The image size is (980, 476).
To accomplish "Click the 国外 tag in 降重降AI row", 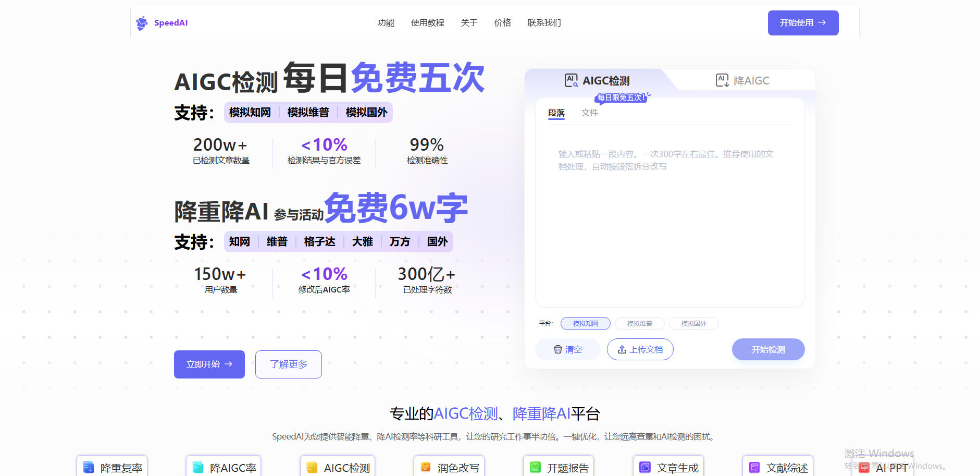I will pos(438,242).
